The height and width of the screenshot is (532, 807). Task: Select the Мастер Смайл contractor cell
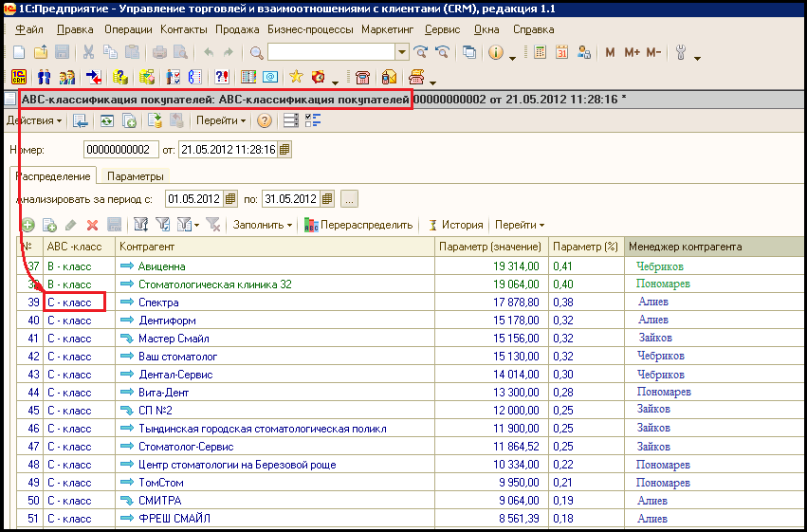pyautogui.click(x=275, y=338)
